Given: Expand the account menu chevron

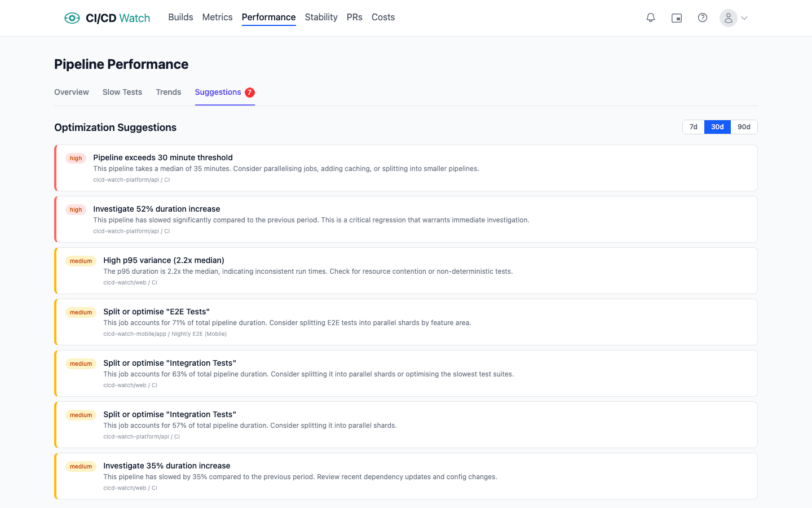Looking at the screenshot, I should click(744, 18).
